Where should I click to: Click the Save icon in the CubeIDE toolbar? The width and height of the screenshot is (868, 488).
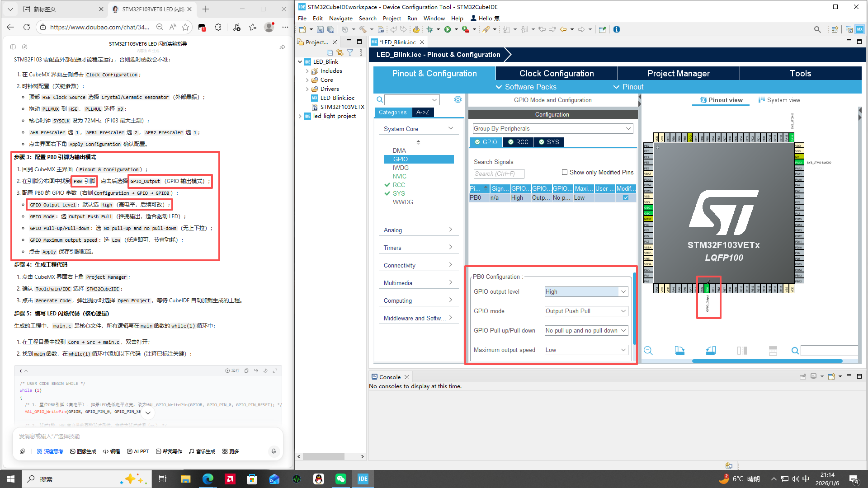coord(320,30)
